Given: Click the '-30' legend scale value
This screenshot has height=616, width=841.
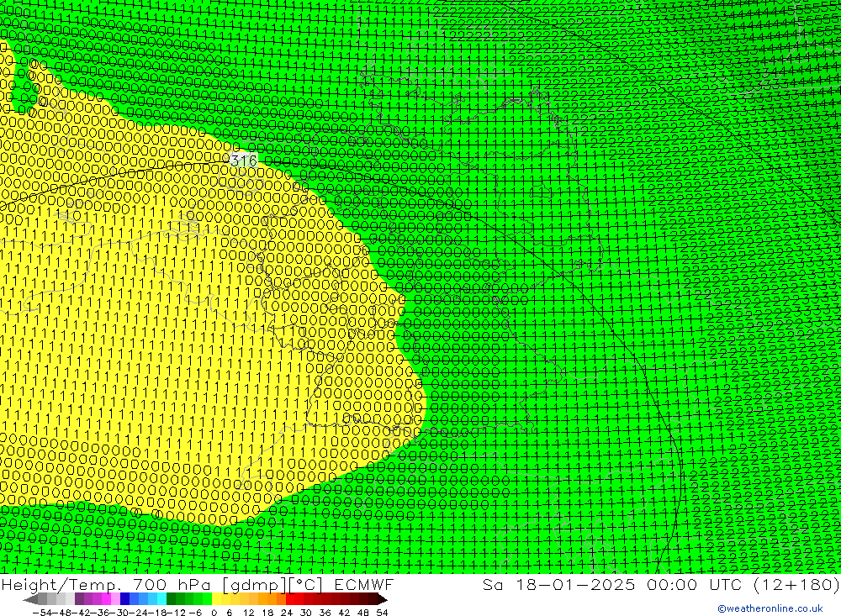Looking at the screenshot, I should point(119,613).
